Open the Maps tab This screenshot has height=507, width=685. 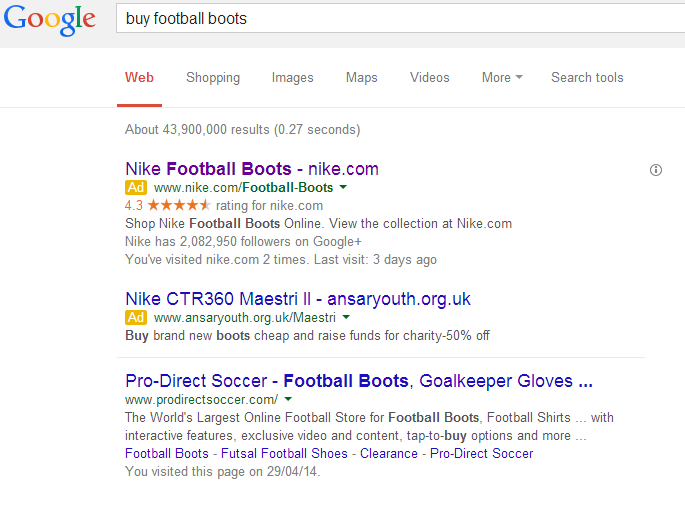(x=362, y=78)
